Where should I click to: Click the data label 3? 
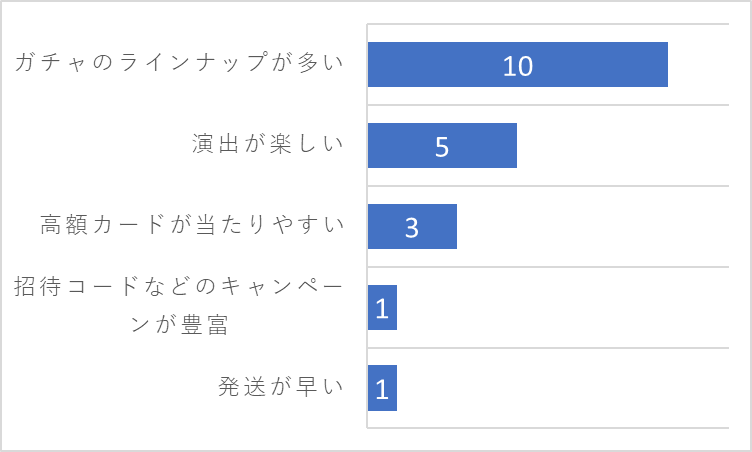click(412, 228)
